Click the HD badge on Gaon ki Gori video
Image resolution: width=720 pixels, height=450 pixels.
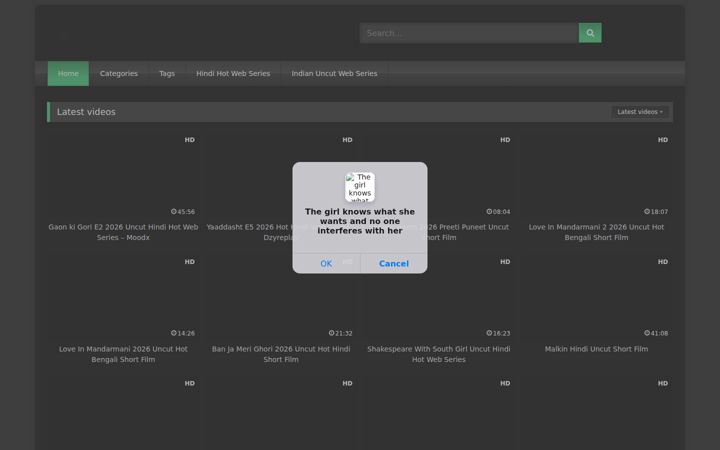pos(190,140)
